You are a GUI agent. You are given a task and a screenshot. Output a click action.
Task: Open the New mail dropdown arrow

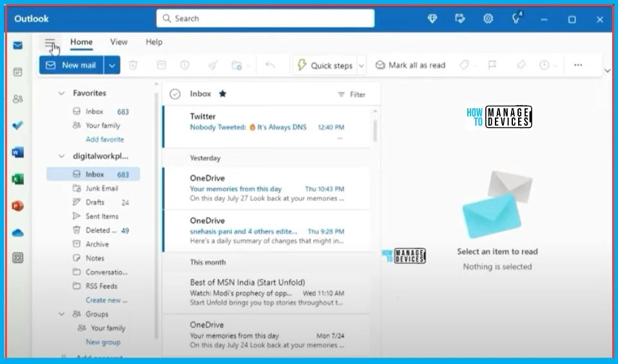click(x=112, y=66)
